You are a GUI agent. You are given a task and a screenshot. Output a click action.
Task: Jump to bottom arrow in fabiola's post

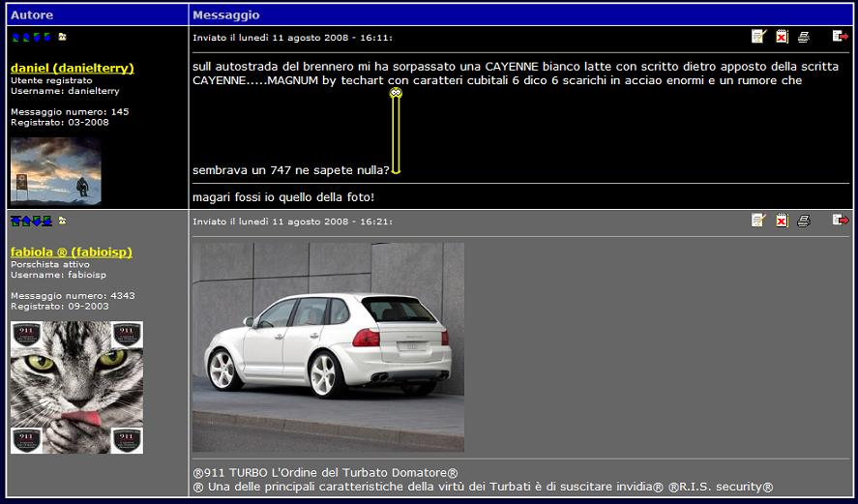point(47,222)
